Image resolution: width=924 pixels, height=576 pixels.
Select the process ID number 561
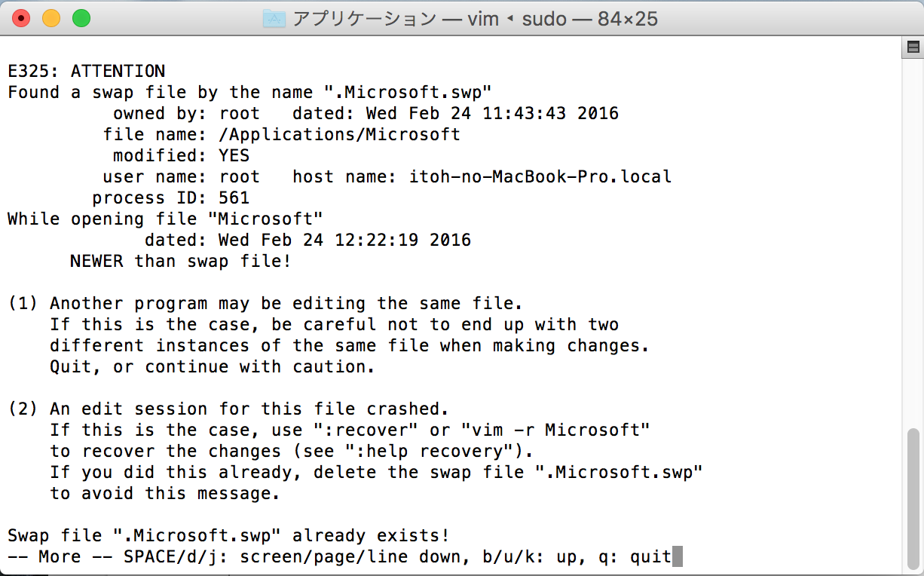click(234, 198)
